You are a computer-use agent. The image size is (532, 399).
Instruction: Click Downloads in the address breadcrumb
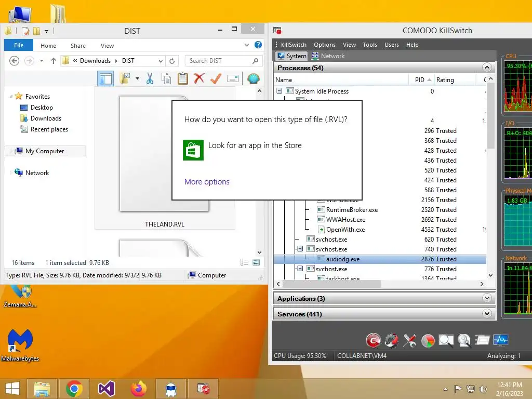click(96, 61)
